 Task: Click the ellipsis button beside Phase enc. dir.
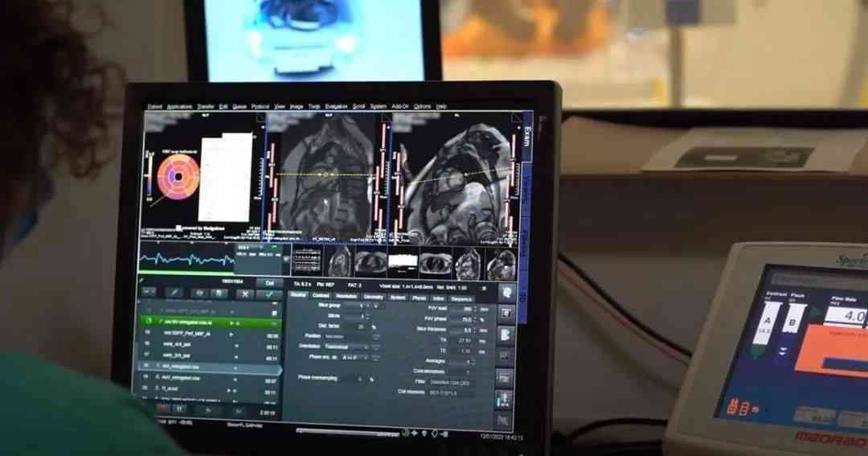[x=376, y=358]
